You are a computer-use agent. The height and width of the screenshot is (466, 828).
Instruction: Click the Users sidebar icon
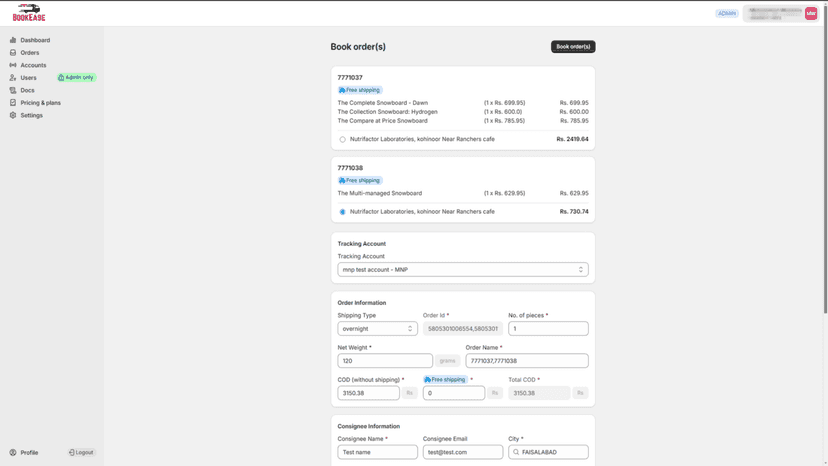13,78
